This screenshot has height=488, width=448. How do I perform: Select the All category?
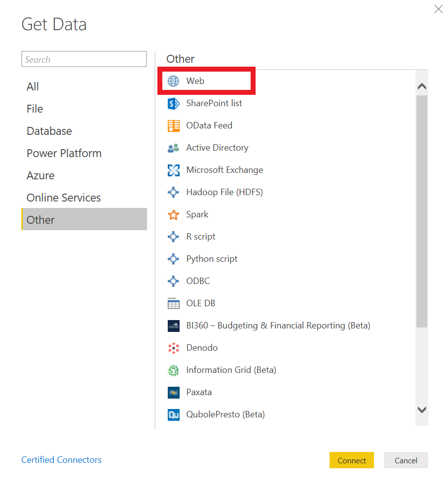coord(84,86)
